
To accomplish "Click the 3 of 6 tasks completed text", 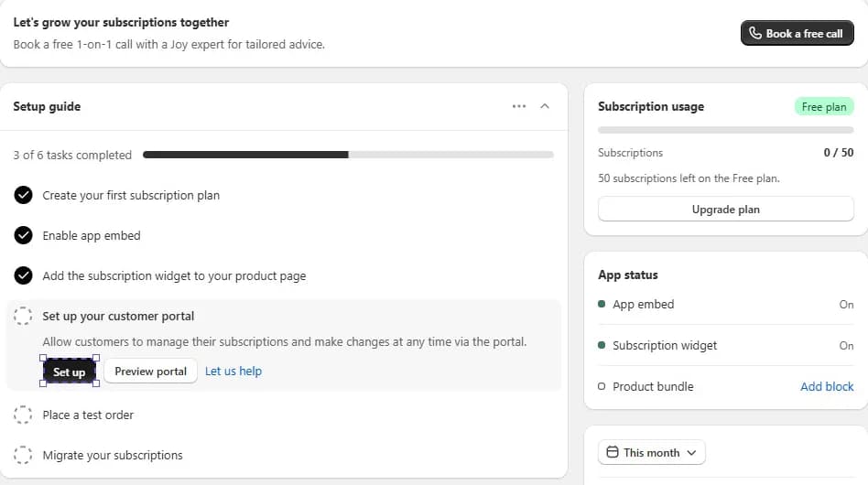I will tap(72, 155).
